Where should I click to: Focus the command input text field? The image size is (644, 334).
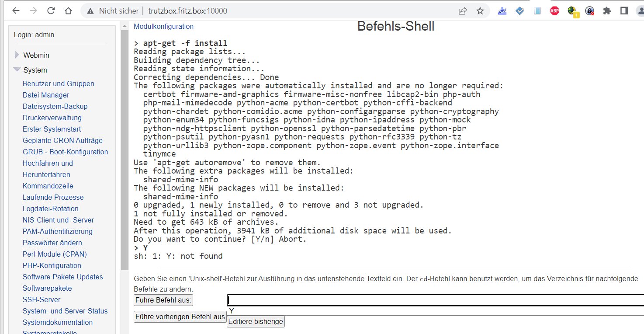(435, 300)
